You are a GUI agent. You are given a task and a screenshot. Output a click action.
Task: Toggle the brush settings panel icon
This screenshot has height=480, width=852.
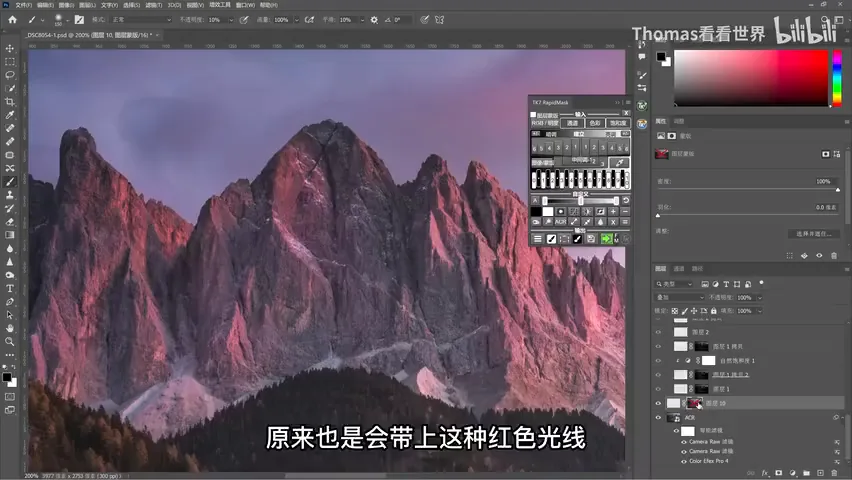(x=79, y=20)
